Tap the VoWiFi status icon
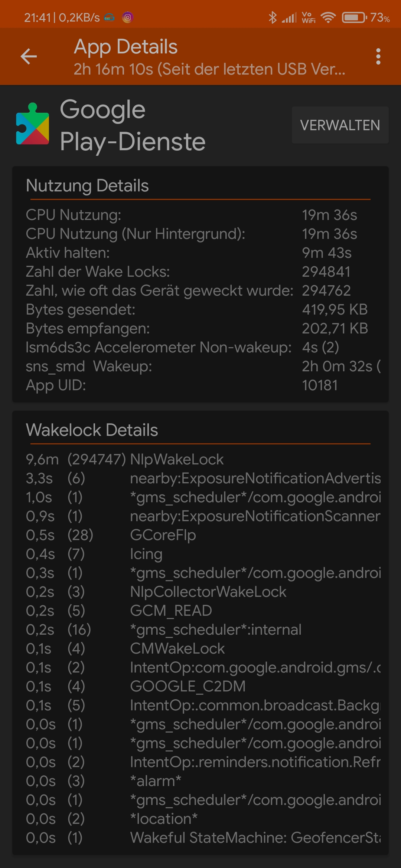Image resolution: width=401 pixels, height=868 pixels. [308, 17]
